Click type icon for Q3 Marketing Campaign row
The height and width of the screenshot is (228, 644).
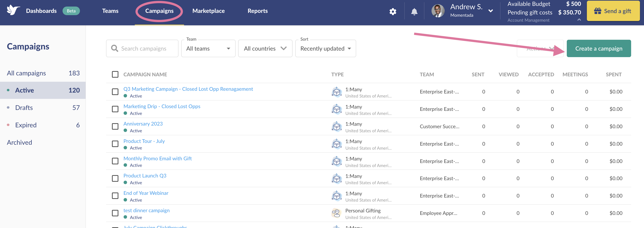coord(336,92)
